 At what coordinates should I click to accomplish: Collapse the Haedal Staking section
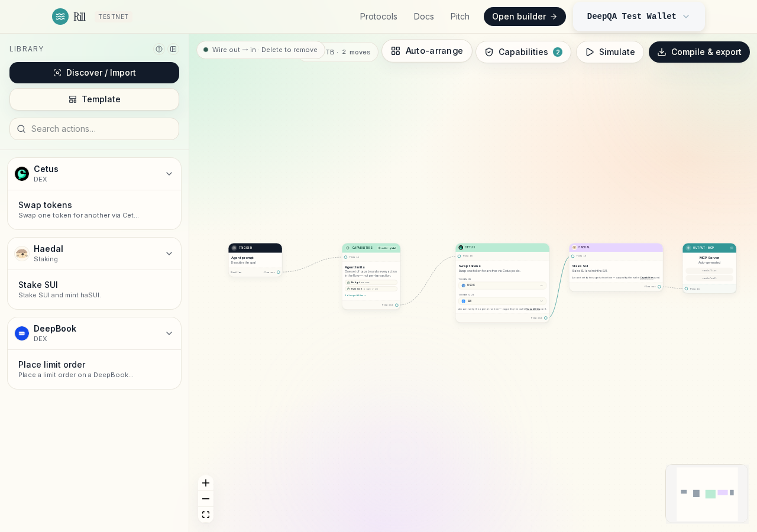(169, 254)
